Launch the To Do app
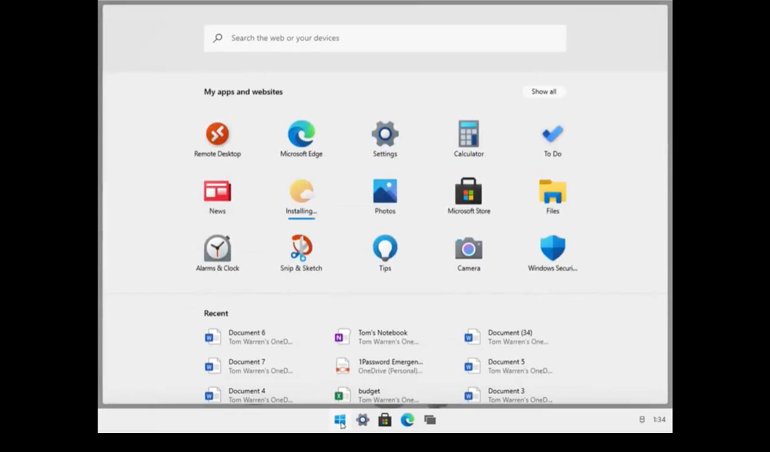Screen dimensions: 770x452 (x=552, y=134)
